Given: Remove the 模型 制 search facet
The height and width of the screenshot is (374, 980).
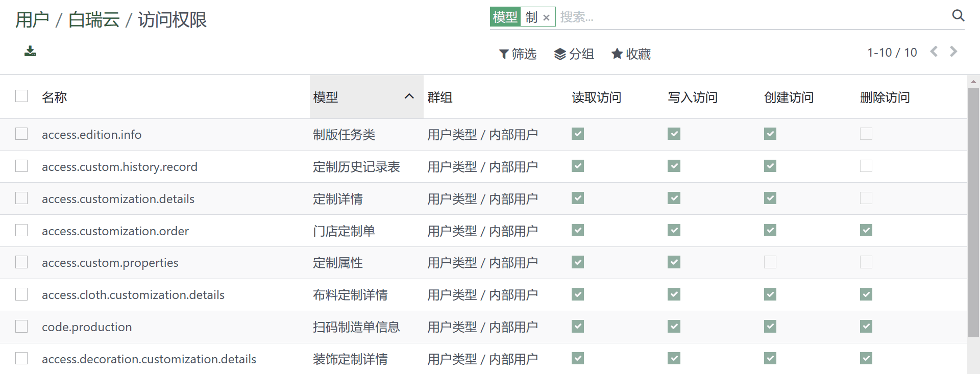Looking at the screenshot, I should 546,18.
